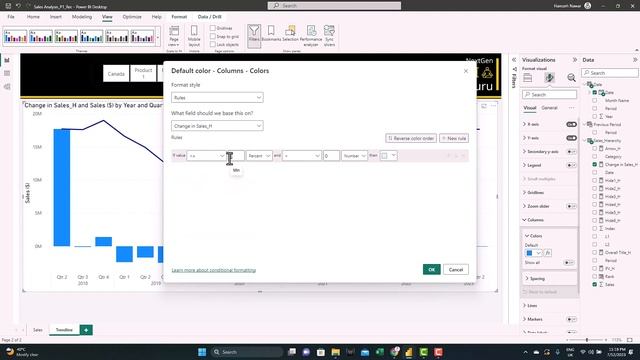Collapse the Visualizations pane
The image size is (640, 360).
[x=575, y=60]
